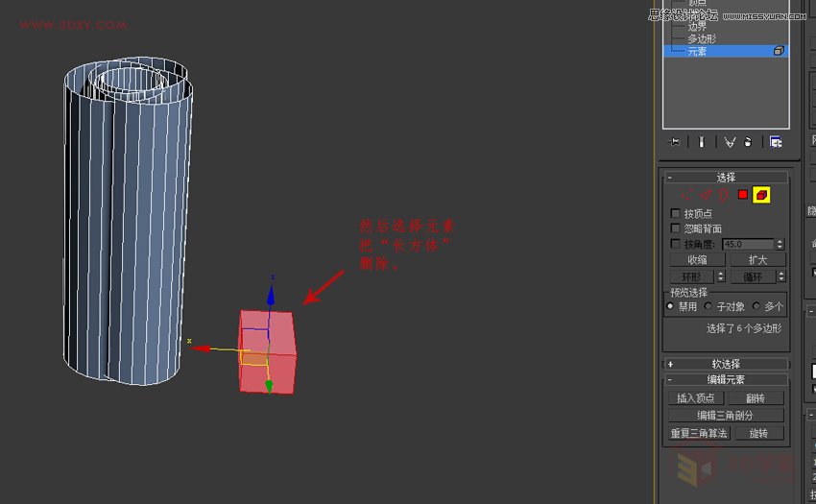Click the 翻转 button
The image size is (816, 504).
coord(756,398)
